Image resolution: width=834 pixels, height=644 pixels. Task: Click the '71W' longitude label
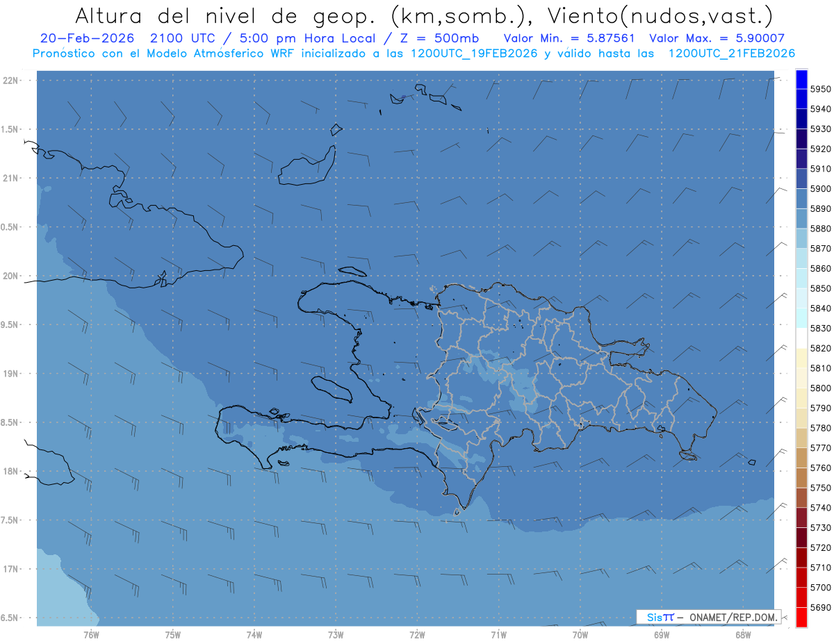[498, 634]
